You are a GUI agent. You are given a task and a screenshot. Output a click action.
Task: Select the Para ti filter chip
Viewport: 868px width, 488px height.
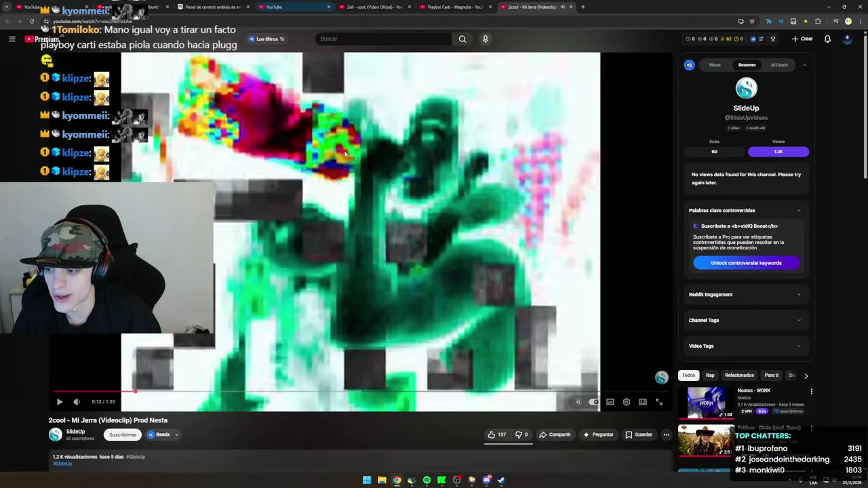tap(771, 375)
